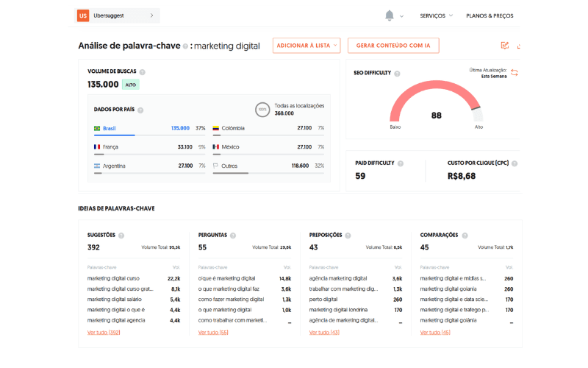Click Todas as localizações 368.000 text
The width and height of the screenshot is (588, 368).
[299, 110]
